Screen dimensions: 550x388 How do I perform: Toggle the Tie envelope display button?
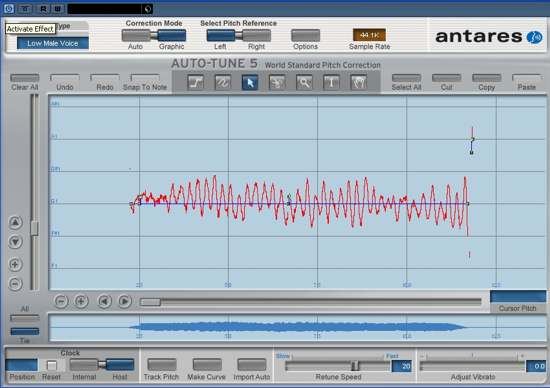(25, 331)
